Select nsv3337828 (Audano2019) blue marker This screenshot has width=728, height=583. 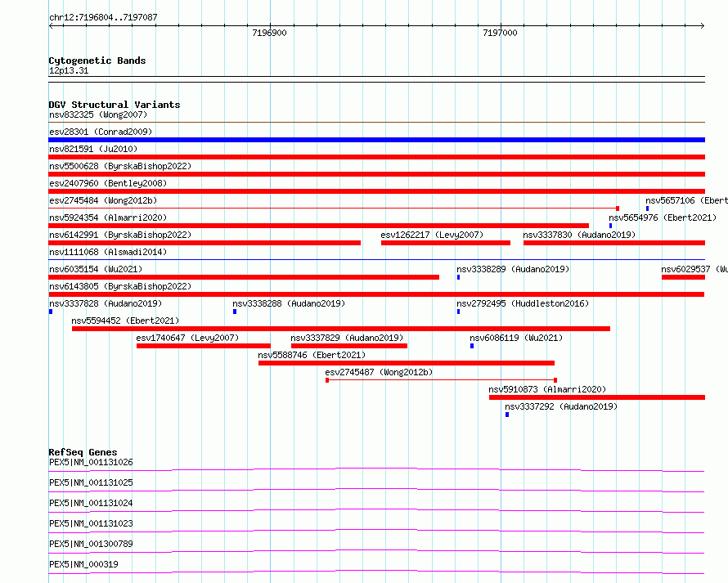[x=51, y=312]
